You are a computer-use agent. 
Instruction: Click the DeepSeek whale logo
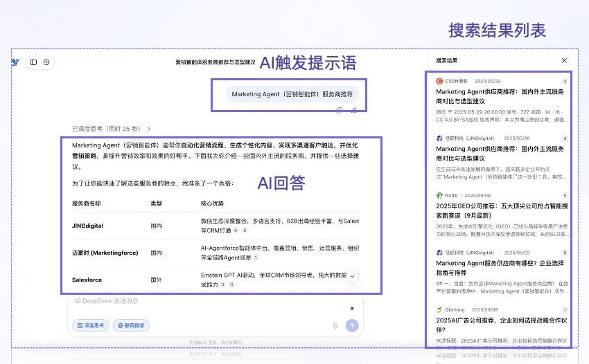tap(15, 62)
